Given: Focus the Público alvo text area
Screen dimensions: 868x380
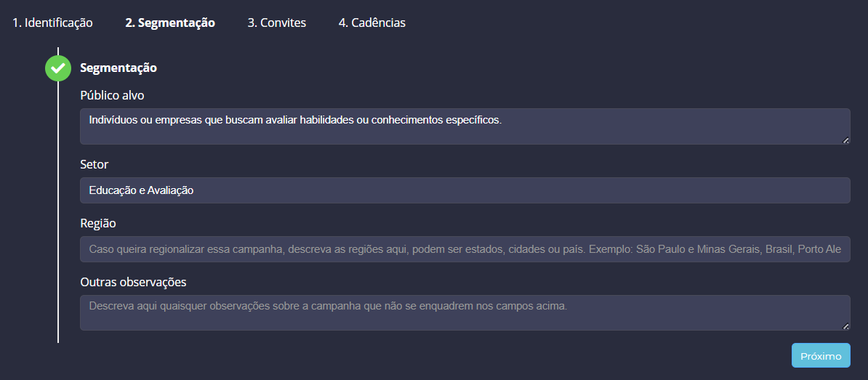Looking at the screenshot, I should point(465,126).
